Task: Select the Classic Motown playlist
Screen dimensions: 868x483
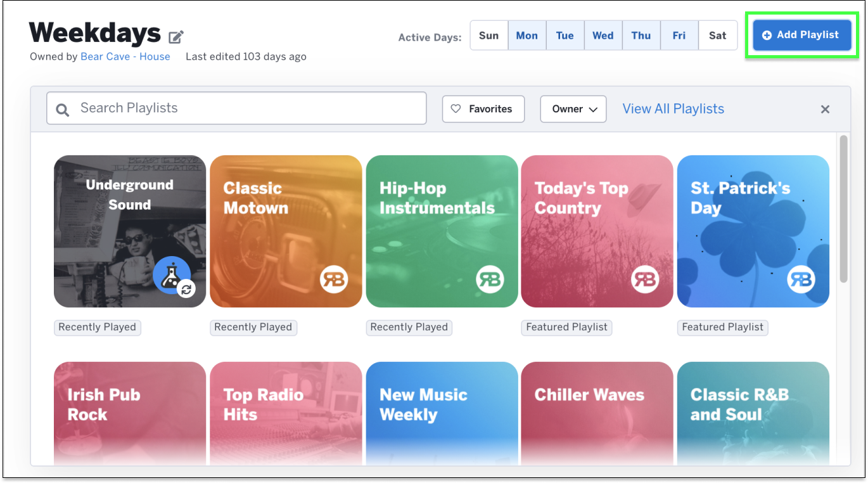Action: point(286,231)
